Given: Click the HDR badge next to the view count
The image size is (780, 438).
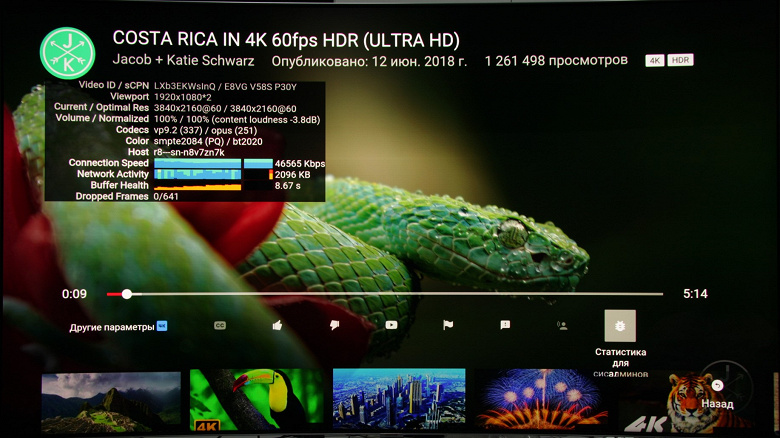Looking at the screenshot, I should (680, 60).
